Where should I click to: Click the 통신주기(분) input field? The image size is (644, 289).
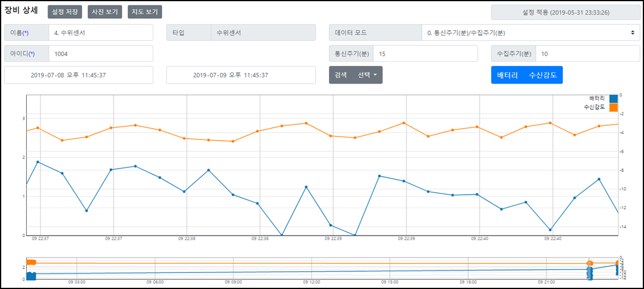(x=425, y=53)
